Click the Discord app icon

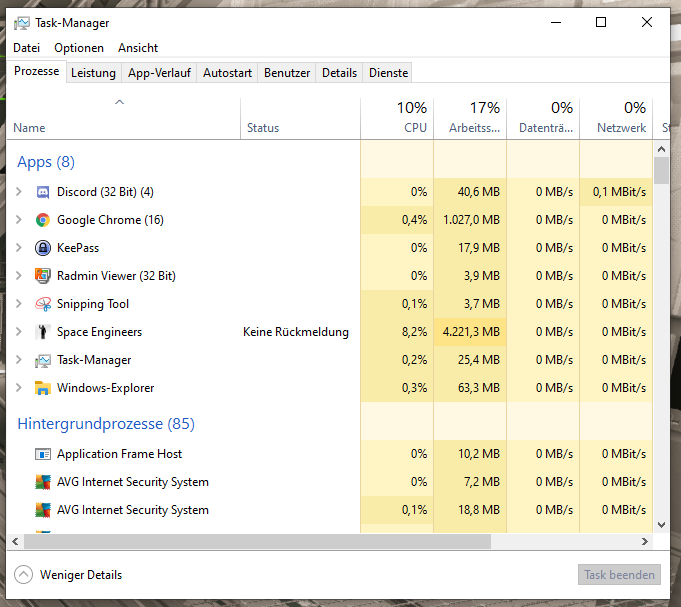pyautogui.click(x=43, y=192)
